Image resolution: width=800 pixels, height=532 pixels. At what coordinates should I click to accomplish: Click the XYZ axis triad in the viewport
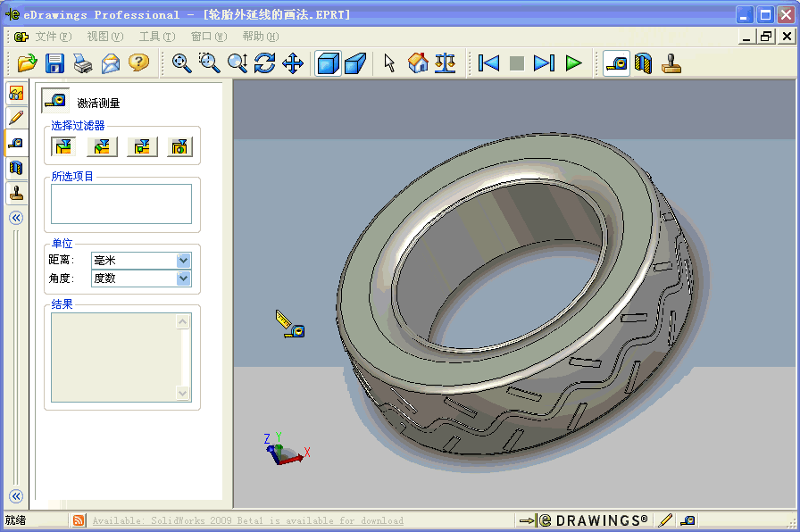click(x=286, y=449)
